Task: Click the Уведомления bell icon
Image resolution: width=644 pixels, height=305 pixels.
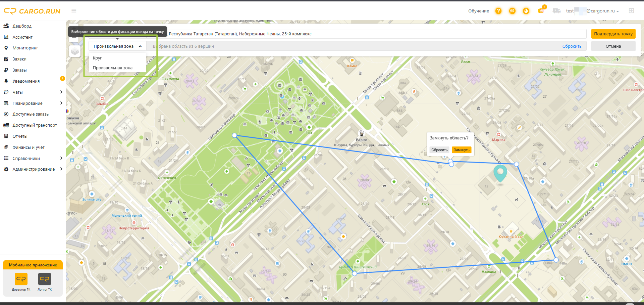Action: point(6,81)
